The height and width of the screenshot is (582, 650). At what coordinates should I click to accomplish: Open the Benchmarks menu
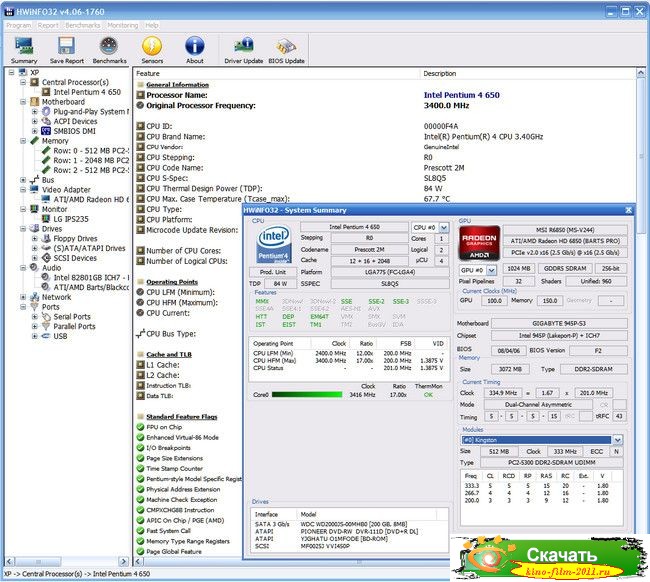tap(83, 25)
